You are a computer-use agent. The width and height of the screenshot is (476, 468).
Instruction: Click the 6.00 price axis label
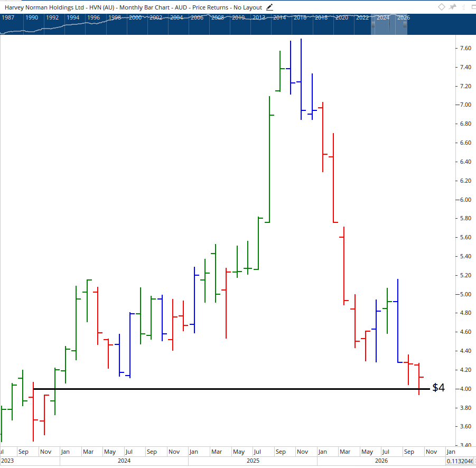click(465, 200)
